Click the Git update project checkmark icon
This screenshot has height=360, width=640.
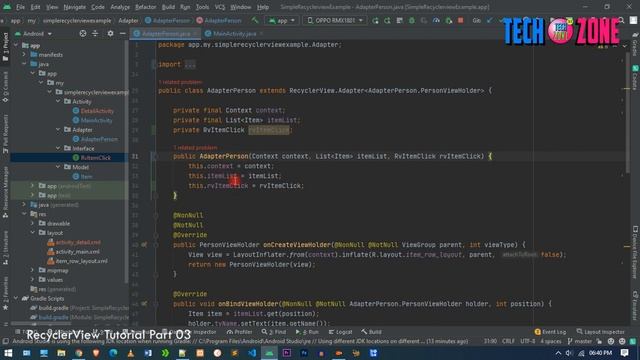pos(489,20)
